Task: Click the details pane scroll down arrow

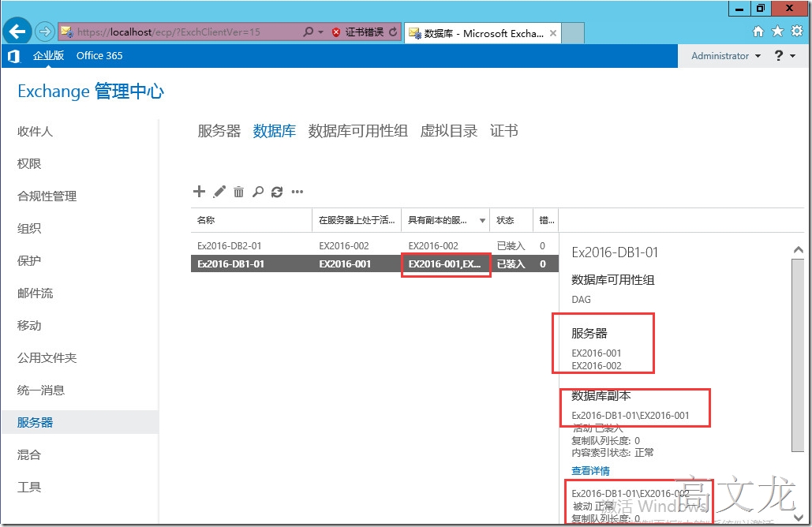Action: (798, 517)
